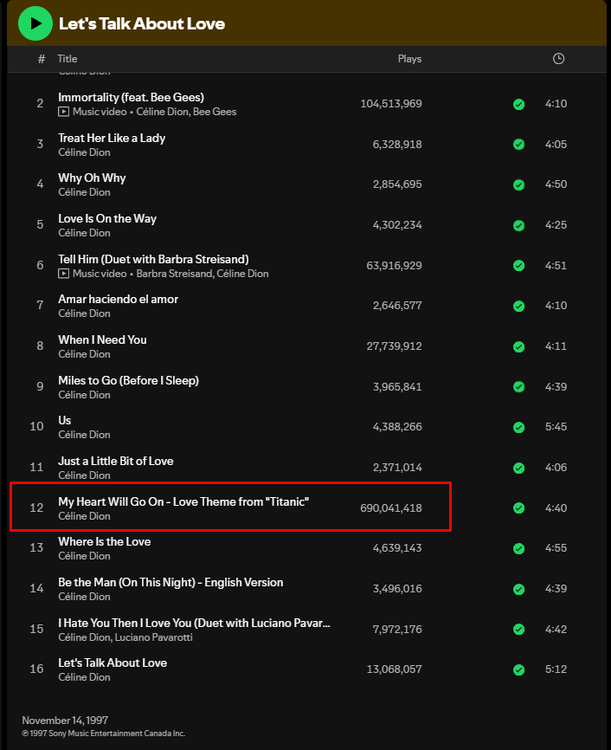
Task: Select the Amar haciendo el amor title
Action: [118, 299]
